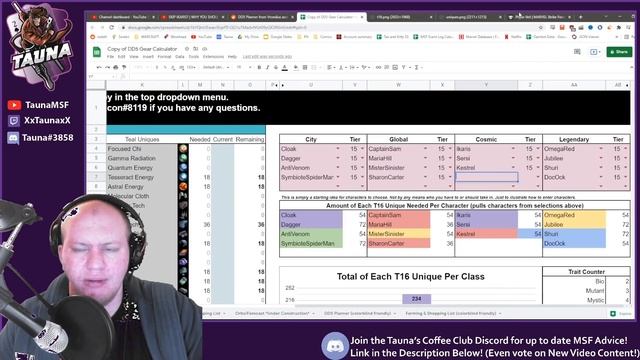This screenshot has width=640, height=360.
Task: Open the Edit menu
Action: [122, 57]
